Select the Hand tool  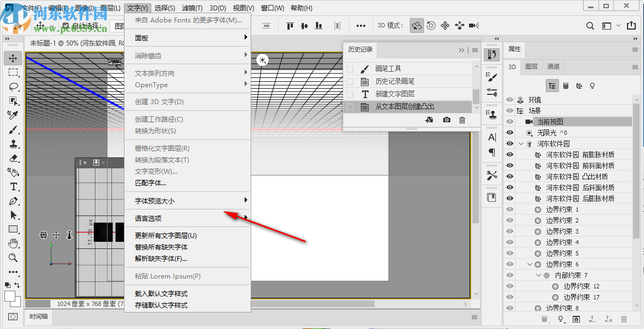pos(13,243)
